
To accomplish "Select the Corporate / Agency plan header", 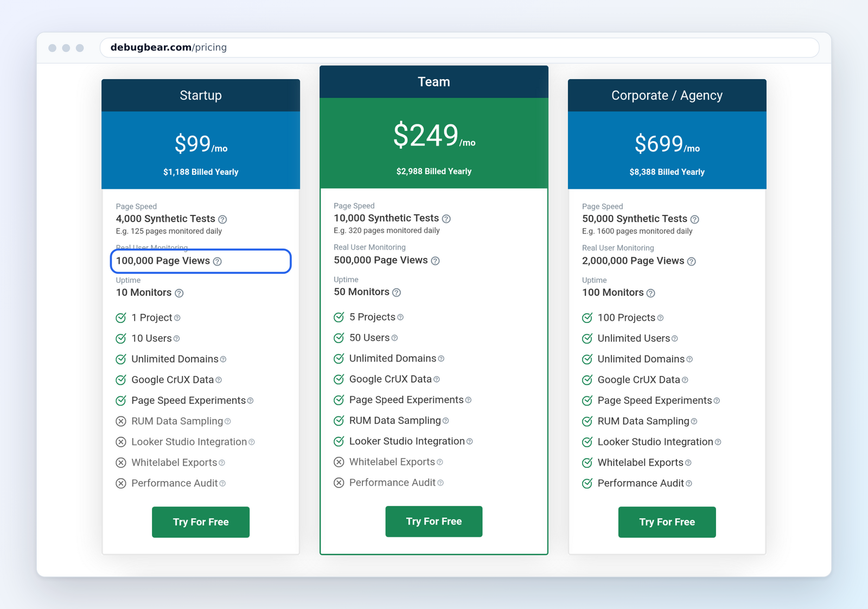I will (x=667, y=96).
